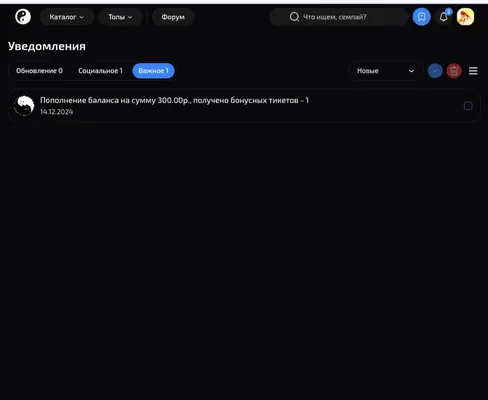Open the Новые sort dropdown
The width and height of the screenshot is (488, 400).
pyautogui.click(x=385, y=71)
